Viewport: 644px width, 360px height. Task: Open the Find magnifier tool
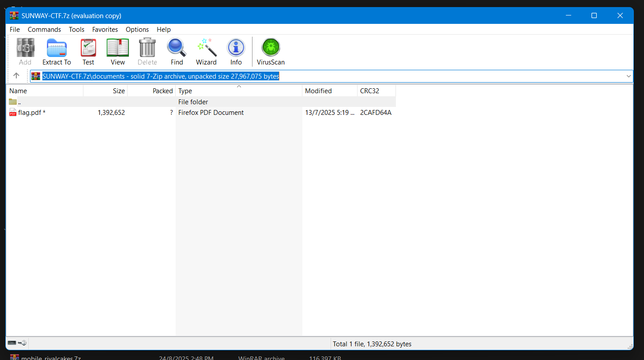(177, 48)
